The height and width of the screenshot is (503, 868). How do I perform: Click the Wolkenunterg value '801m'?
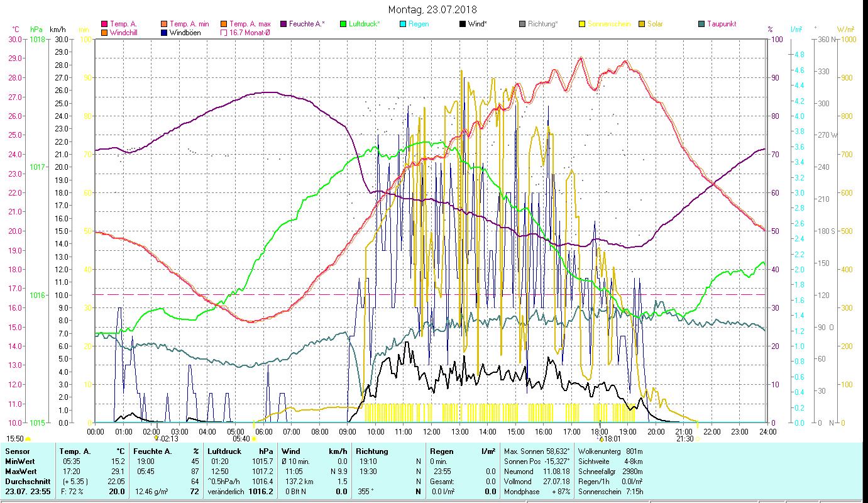point(635,451)
